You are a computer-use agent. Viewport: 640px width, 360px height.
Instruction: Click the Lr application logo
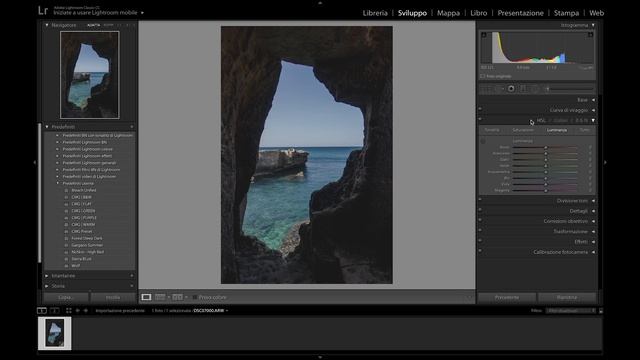pyautogui.click(x=43, y=11)
